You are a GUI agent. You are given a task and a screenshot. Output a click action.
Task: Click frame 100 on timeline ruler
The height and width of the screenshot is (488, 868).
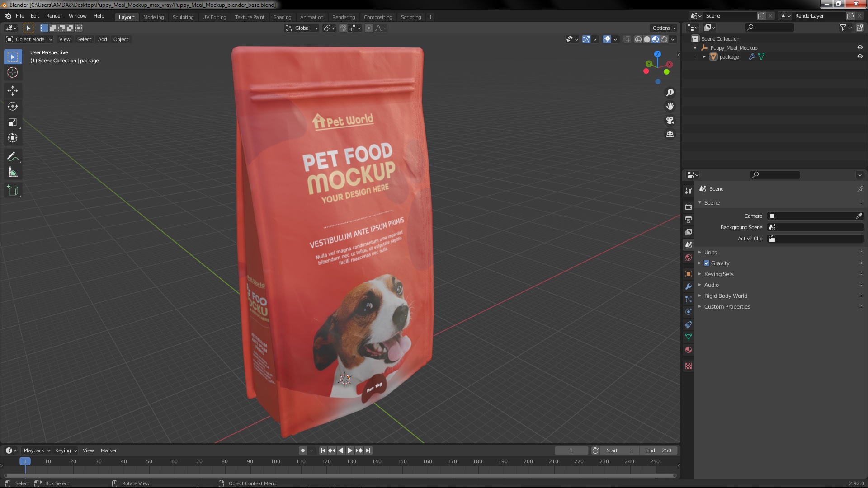[x=275, y=461]
